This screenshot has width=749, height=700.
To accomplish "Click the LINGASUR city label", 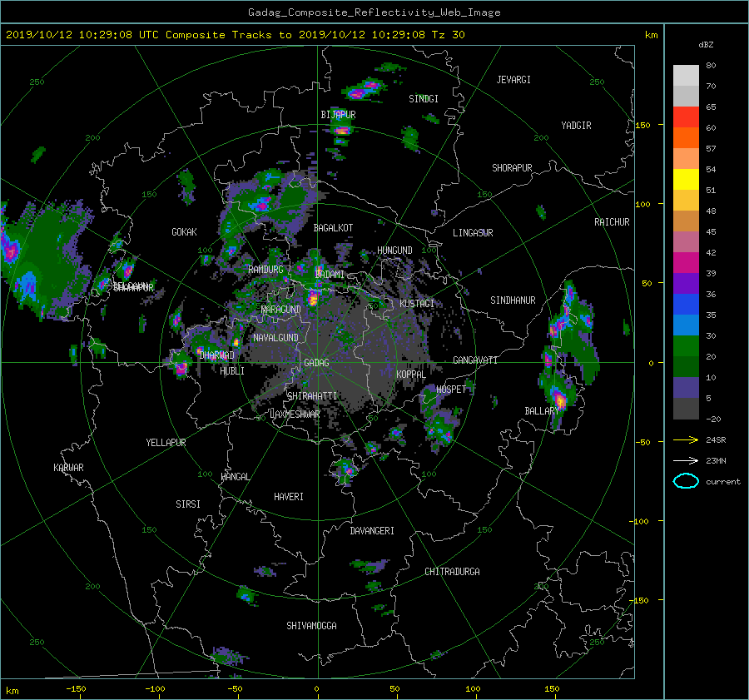I will tap(473, 233).
